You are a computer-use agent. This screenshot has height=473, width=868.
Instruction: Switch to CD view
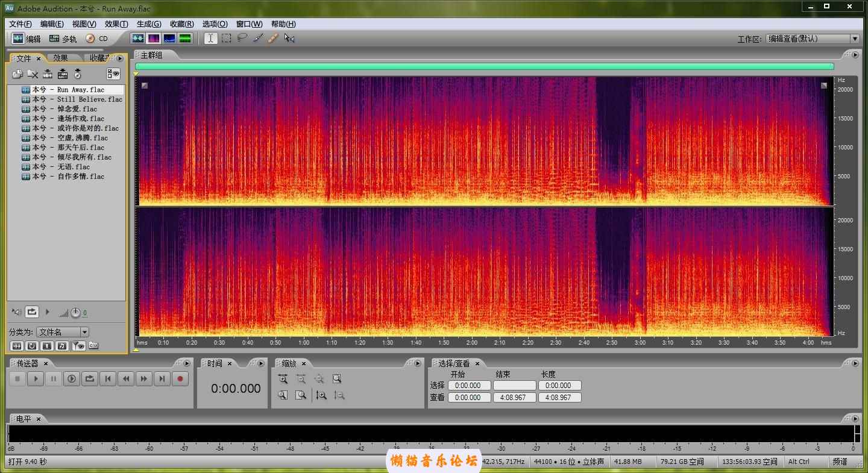click(x=96, y=39)
